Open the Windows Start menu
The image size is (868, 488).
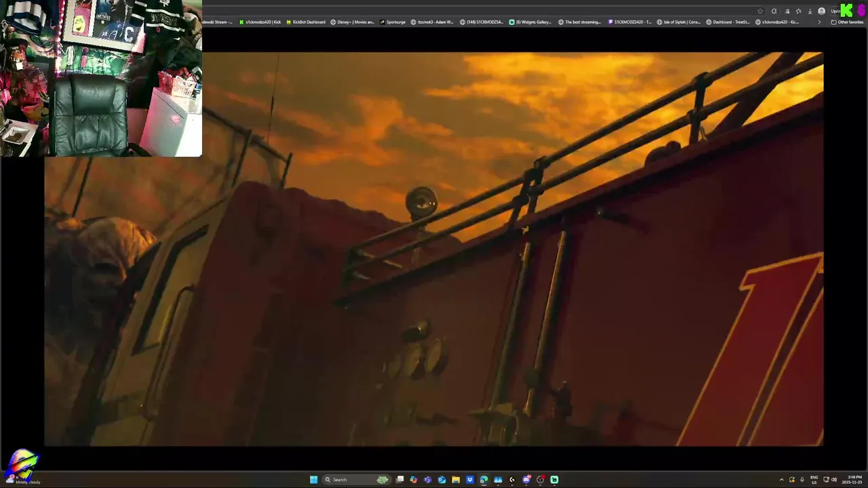tap(313, 479)
